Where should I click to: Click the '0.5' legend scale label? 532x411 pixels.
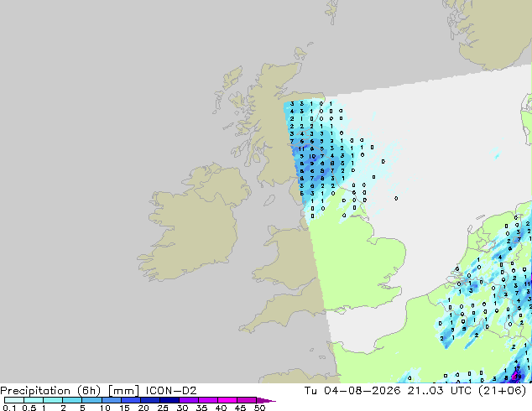pyautogui.click(x=29, y=408)
